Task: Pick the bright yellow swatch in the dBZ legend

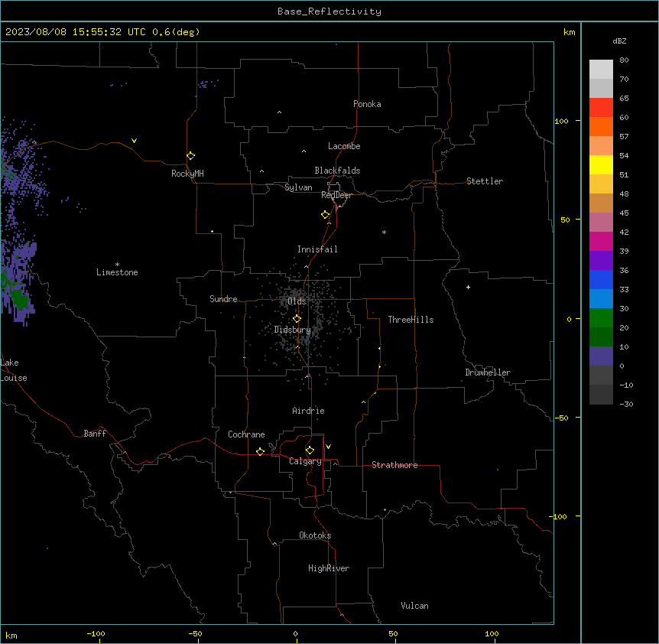Action: pos(601,164)
